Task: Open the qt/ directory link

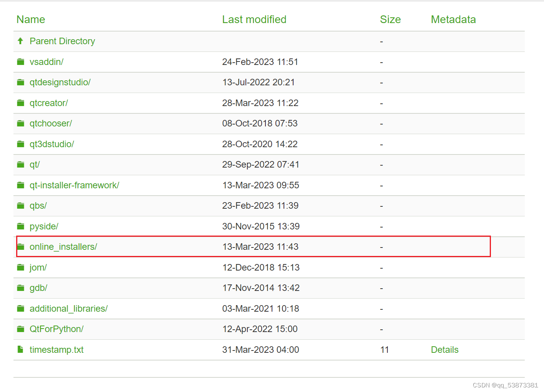Action: click(35, 164)
